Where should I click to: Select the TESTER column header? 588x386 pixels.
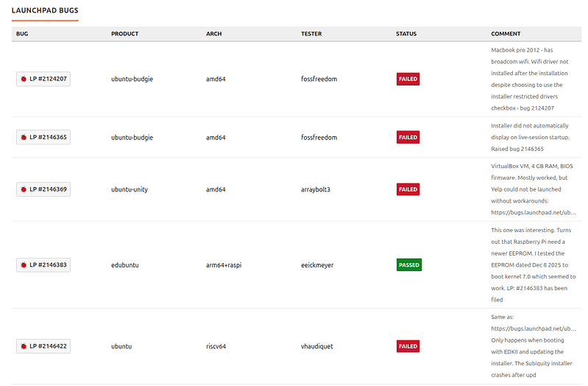tap(311, 34)
